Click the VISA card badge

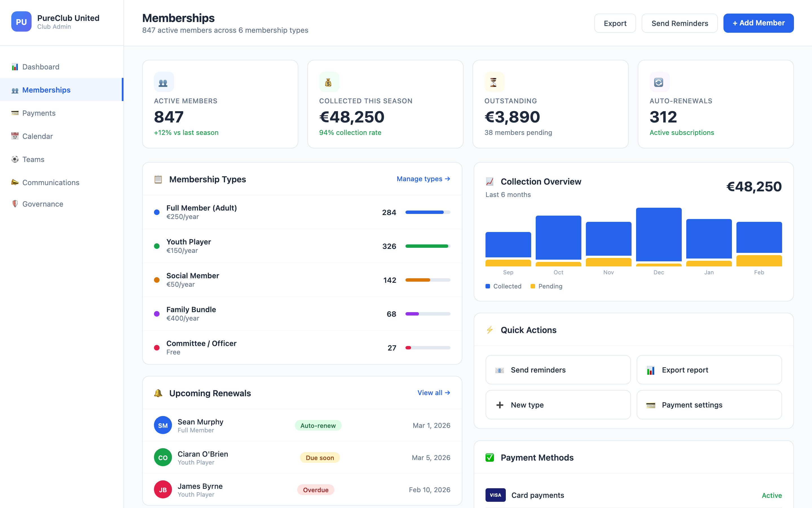pyautogui.click(x=495, y=495)
